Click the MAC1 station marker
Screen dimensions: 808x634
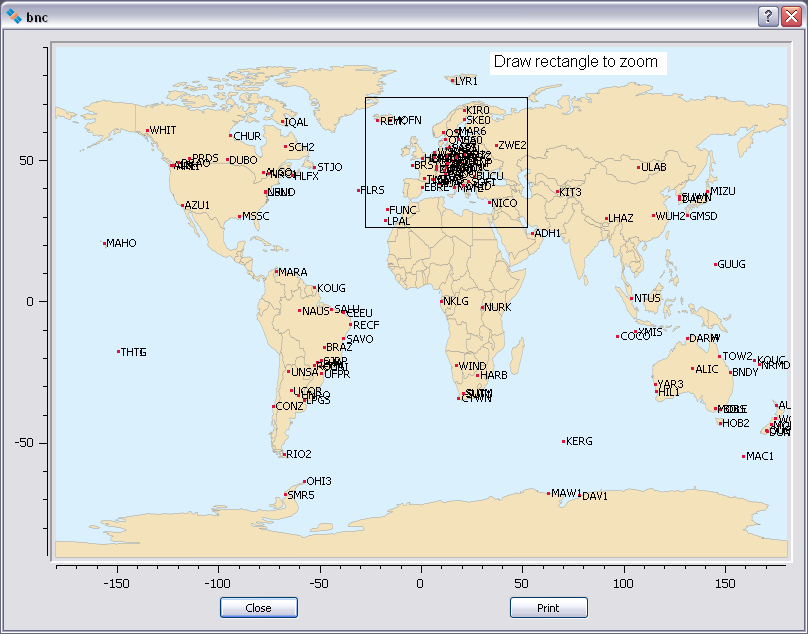point(744,456)
